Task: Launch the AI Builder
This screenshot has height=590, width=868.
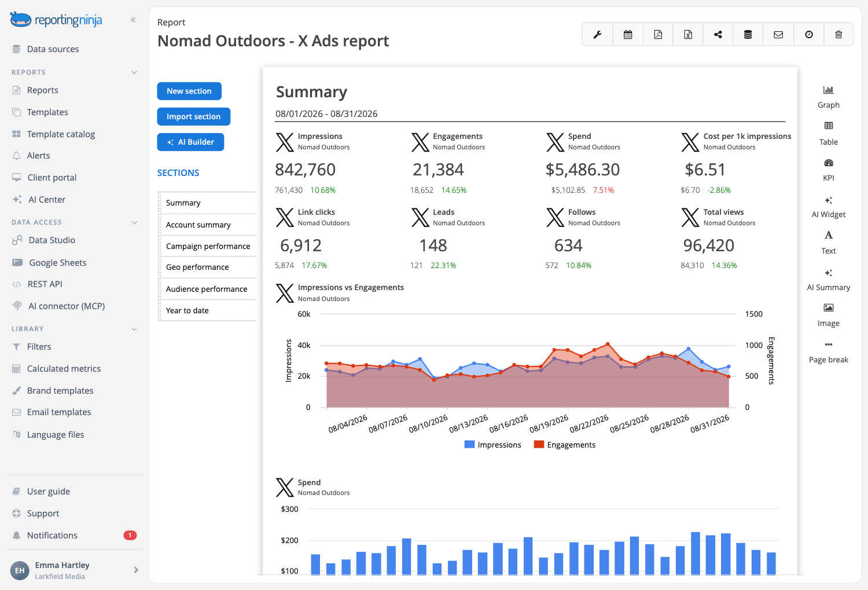Action: 190,142
